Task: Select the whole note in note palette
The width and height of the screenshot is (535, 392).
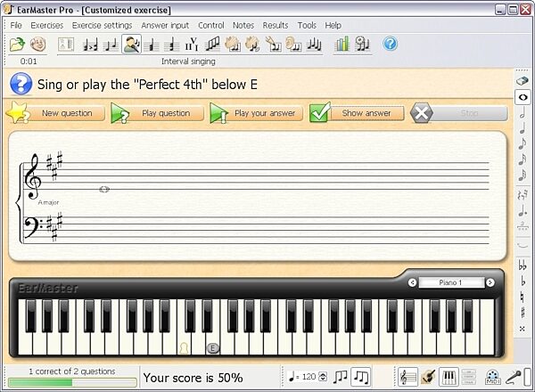Action: coord(523,97)
